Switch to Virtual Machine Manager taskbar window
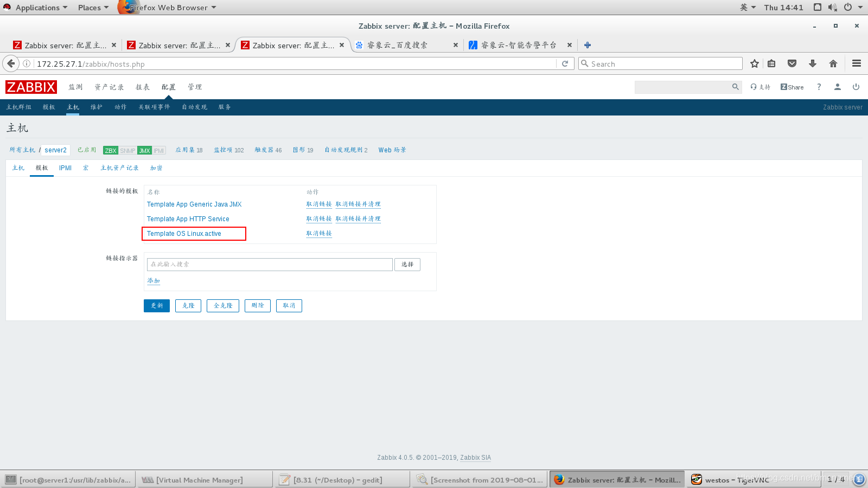The image size is (868, 488). (205, 480)
